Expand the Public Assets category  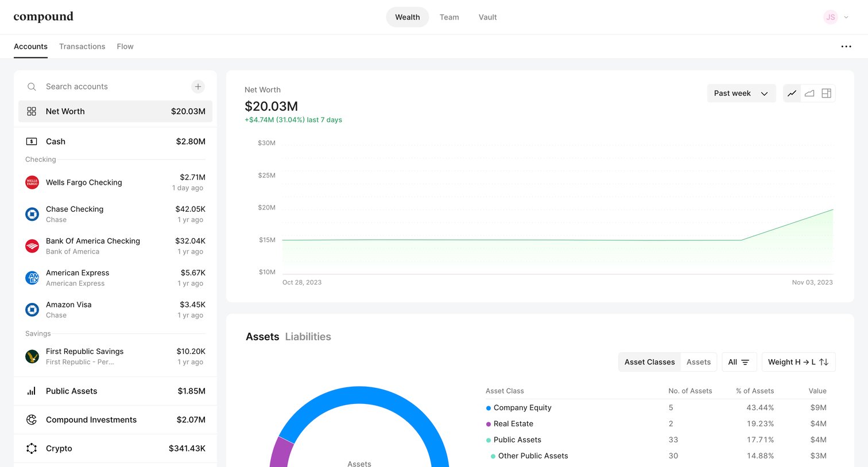[x=115, y=391]
